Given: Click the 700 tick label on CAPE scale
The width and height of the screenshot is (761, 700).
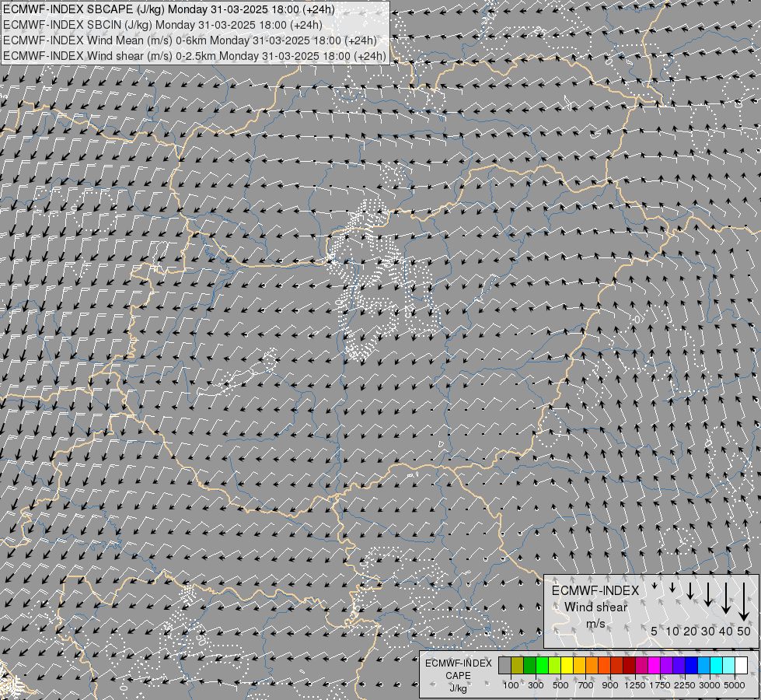Looking at the screenshot, I should pyautogui.click(x=586, y=685).
